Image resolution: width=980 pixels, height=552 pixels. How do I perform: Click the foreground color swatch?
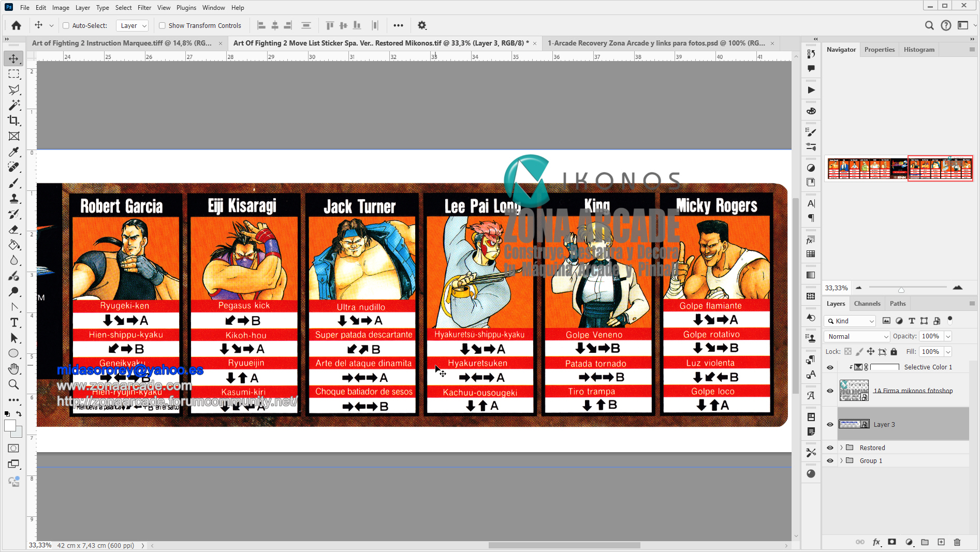(x=10, y=426)
